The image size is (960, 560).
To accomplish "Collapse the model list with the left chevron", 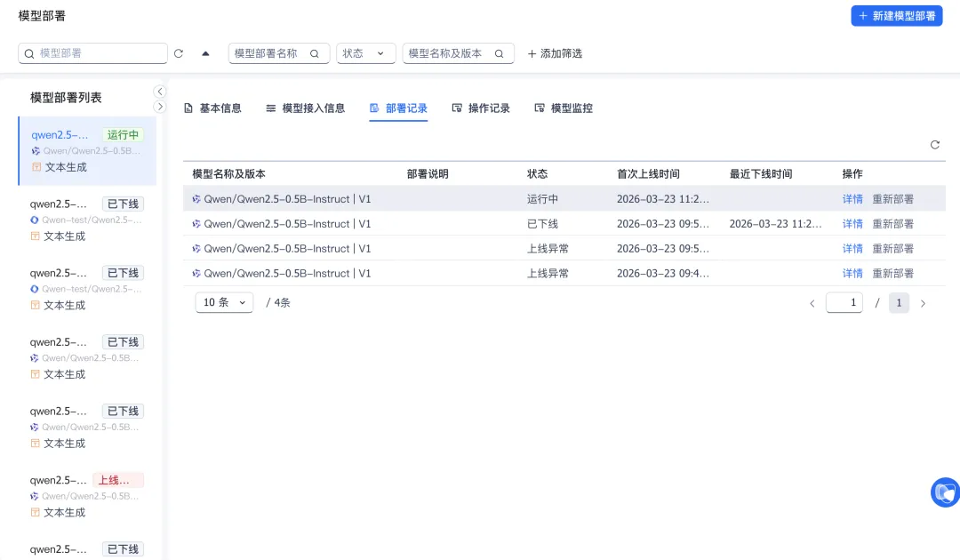I will [160, 92].
